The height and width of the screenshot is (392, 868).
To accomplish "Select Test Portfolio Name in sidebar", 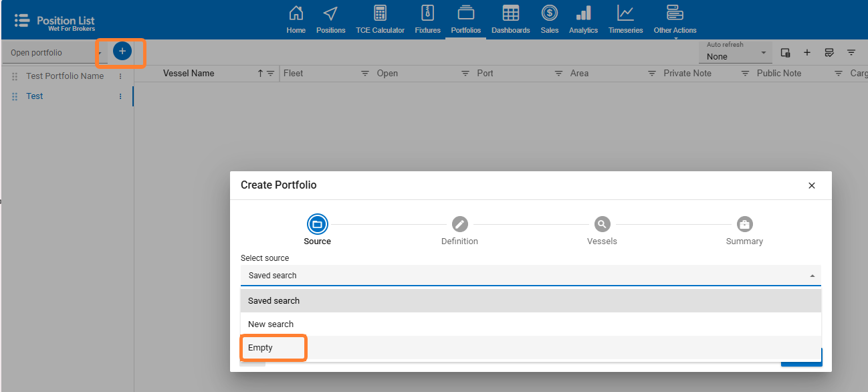I will click(x=65, y=76).
